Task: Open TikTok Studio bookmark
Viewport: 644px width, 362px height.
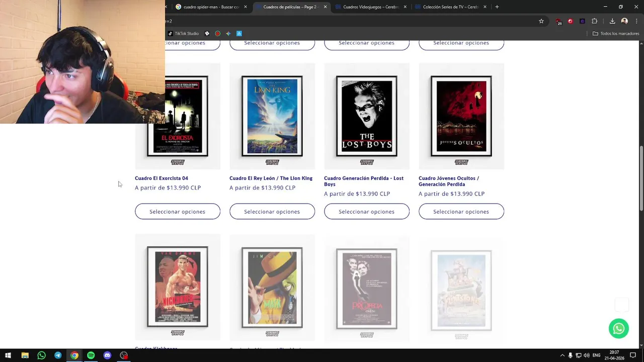Action: [184, 34]
